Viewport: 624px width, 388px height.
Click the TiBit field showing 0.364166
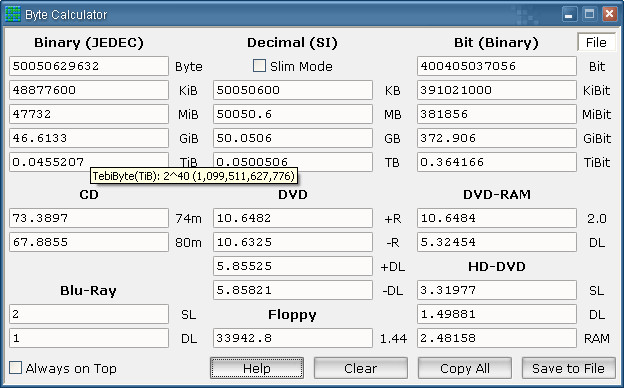pos(497,162)
